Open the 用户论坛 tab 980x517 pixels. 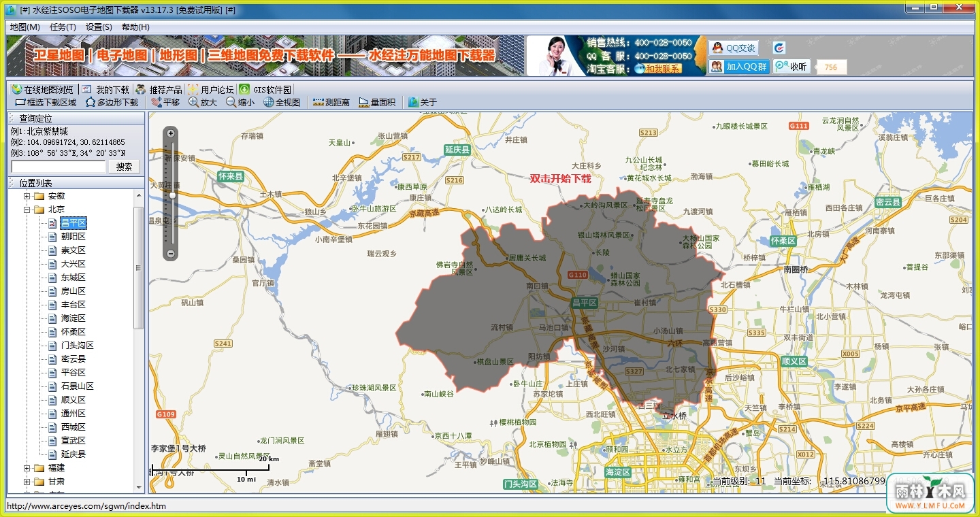(x=210, y=90)
